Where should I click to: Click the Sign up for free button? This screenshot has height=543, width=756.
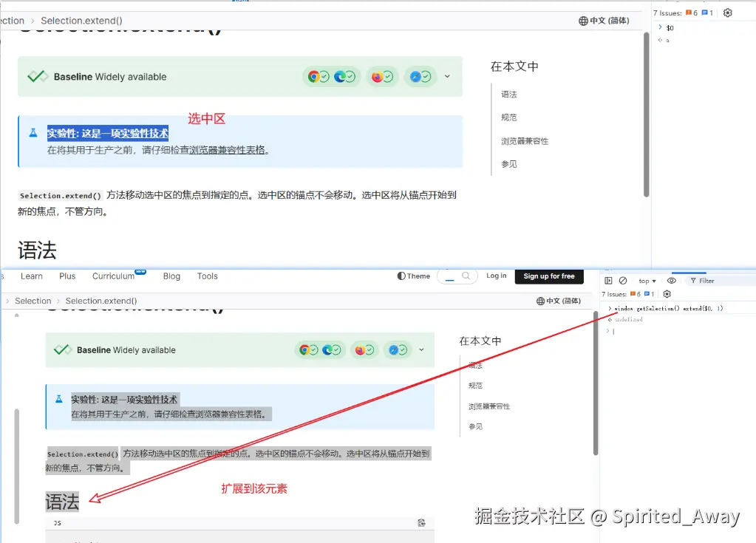tap(549, 276)
